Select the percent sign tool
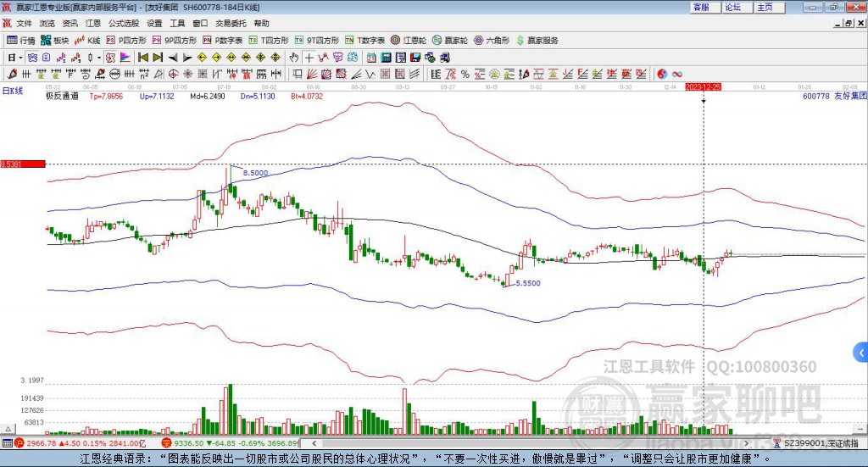This screenshot has width=868, height=467. (465, 74)
